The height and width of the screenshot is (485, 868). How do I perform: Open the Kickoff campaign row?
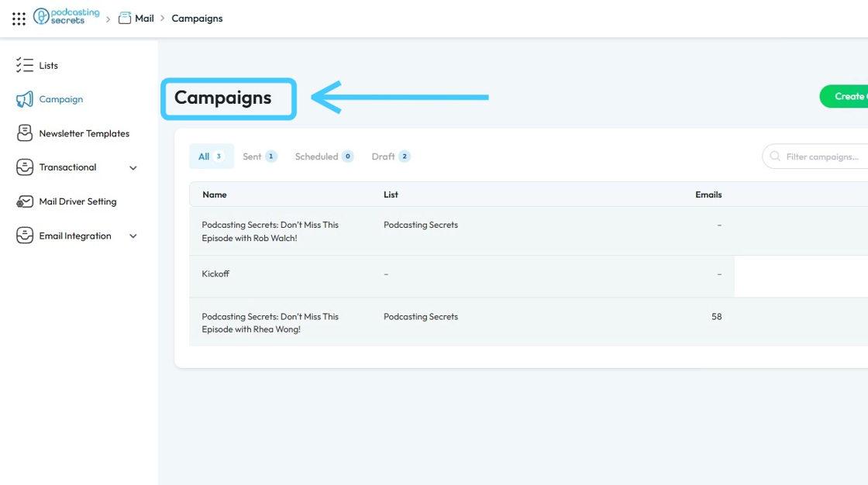[215, 273]
